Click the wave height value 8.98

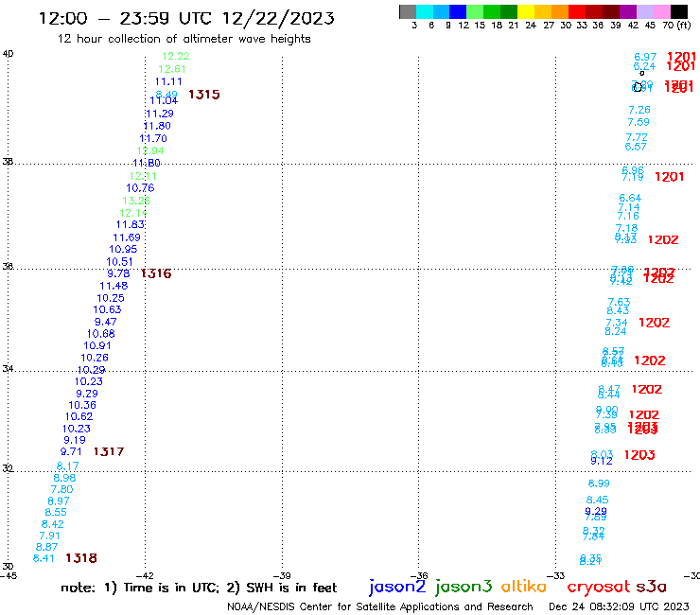(64, 478)
